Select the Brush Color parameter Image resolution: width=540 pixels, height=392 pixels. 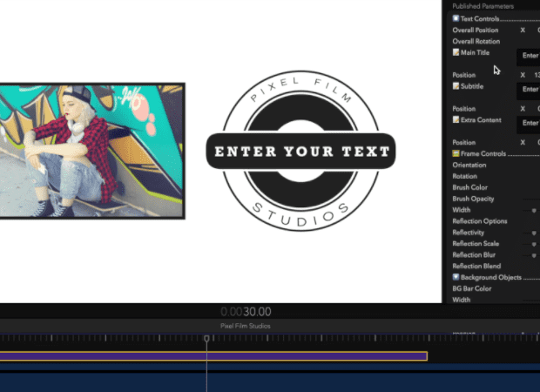pos(469,188)
